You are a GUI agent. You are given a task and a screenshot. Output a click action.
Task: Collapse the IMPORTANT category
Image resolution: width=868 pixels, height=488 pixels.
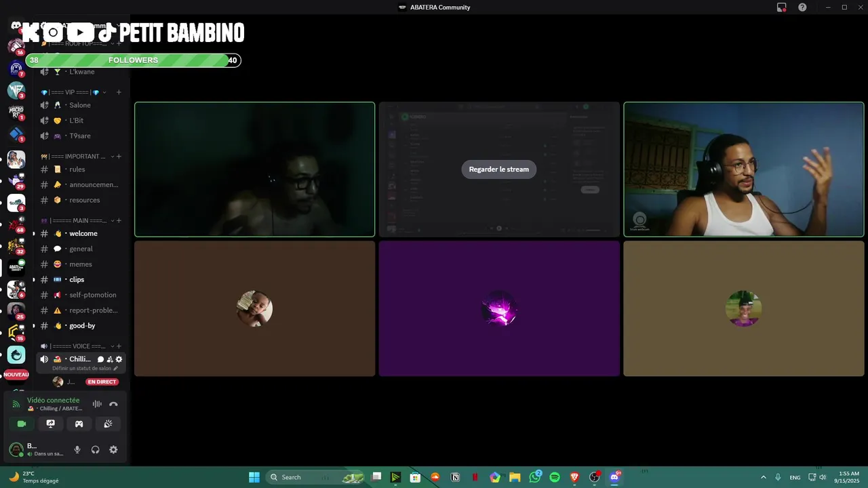click(x=113, y=157)
